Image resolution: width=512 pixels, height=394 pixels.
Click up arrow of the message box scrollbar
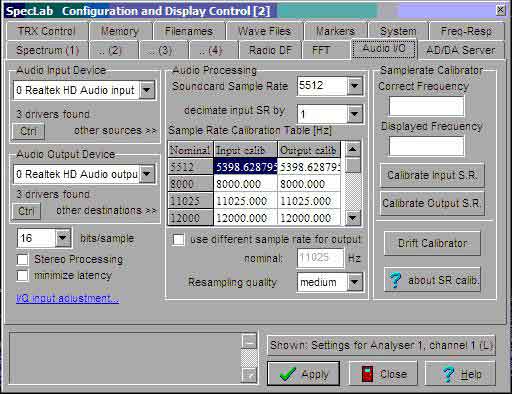pyautogui.click(x=249, y=341)
